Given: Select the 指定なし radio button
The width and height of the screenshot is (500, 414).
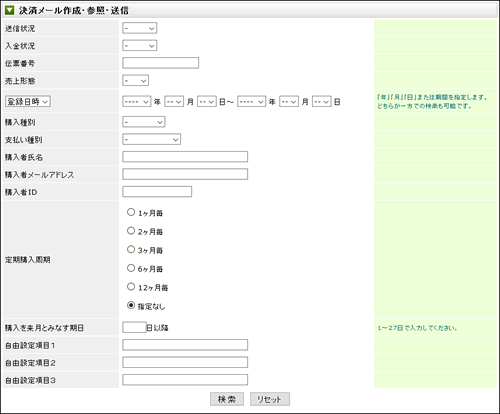Looking at the screenshot, I should point(131,305).
